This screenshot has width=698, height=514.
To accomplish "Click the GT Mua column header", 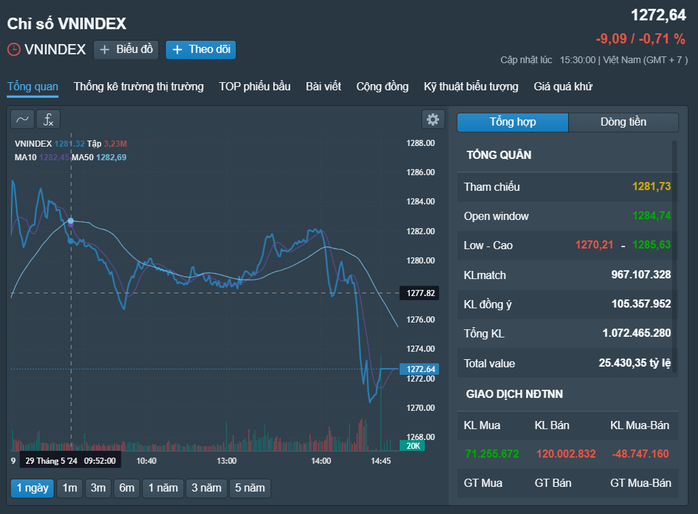I will click(x=483, y=483).
